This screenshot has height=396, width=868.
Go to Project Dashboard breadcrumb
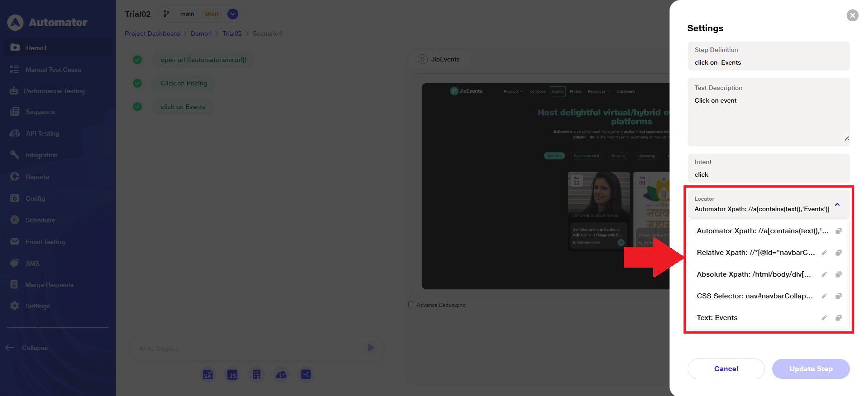click(152, 33)
